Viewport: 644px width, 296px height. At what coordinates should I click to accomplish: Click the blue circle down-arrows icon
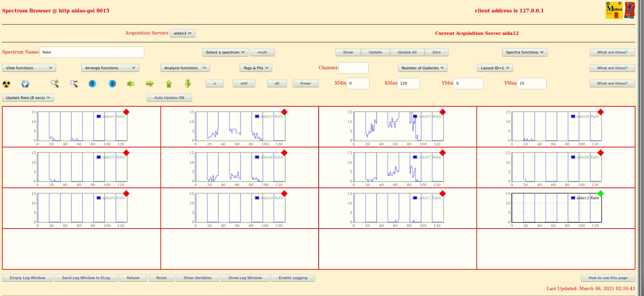tap(93, 84)
